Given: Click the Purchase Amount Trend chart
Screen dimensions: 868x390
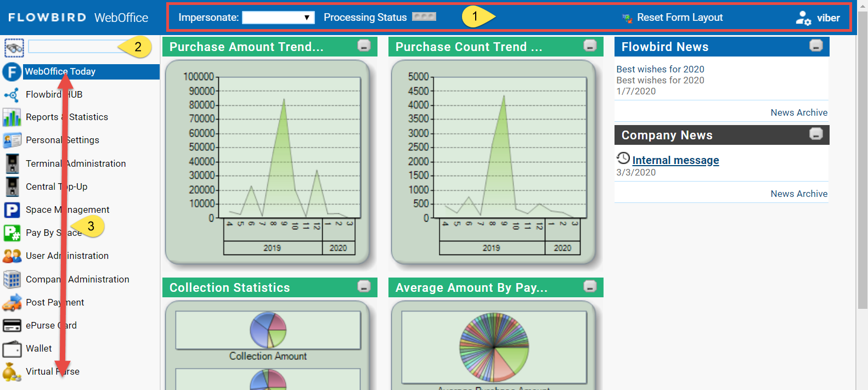Looking at the screenshot, I should click(x=268, y=162).
